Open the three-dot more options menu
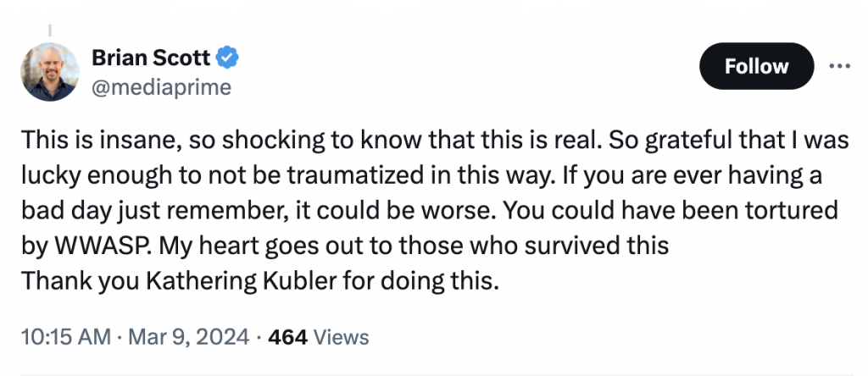 [x=839, y=66]
